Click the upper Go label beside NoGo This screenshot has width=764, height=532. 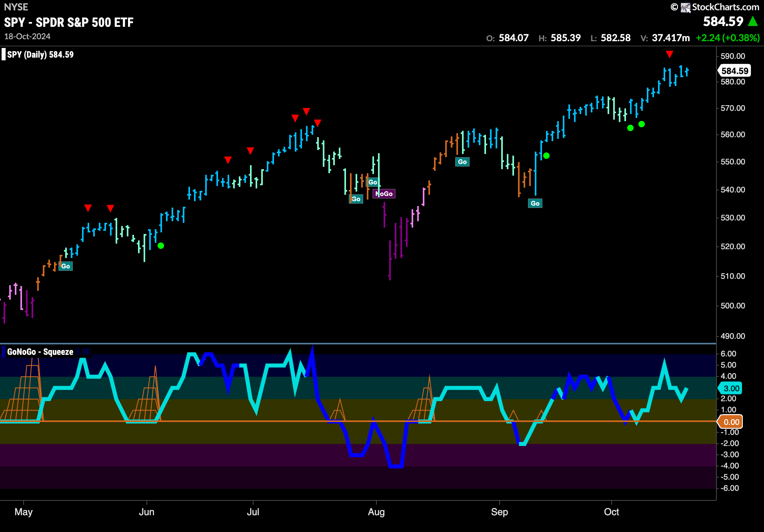pos(373,182)
